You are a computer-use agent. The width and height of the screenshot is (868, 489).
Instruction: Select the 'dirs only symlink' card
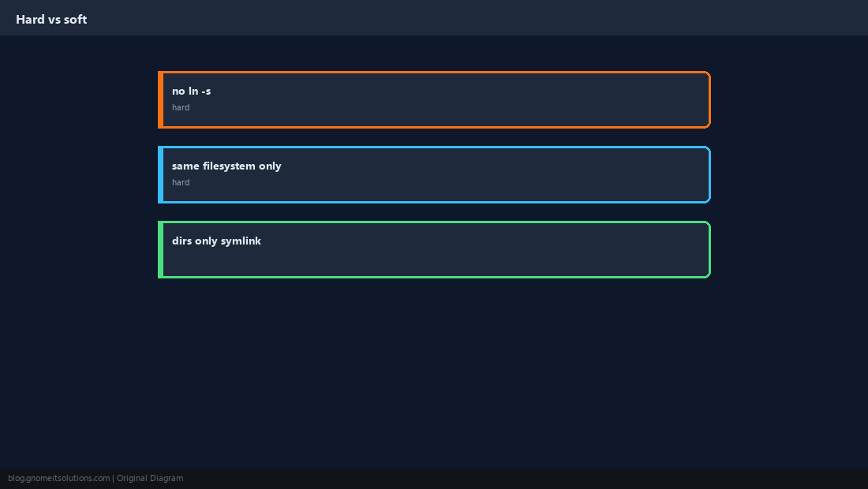point(434,249)
